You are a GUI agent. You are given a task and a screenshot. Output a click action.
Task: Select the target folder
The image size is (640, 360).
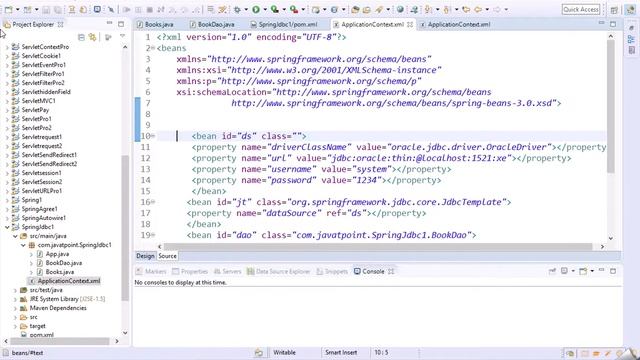[37, 326]
